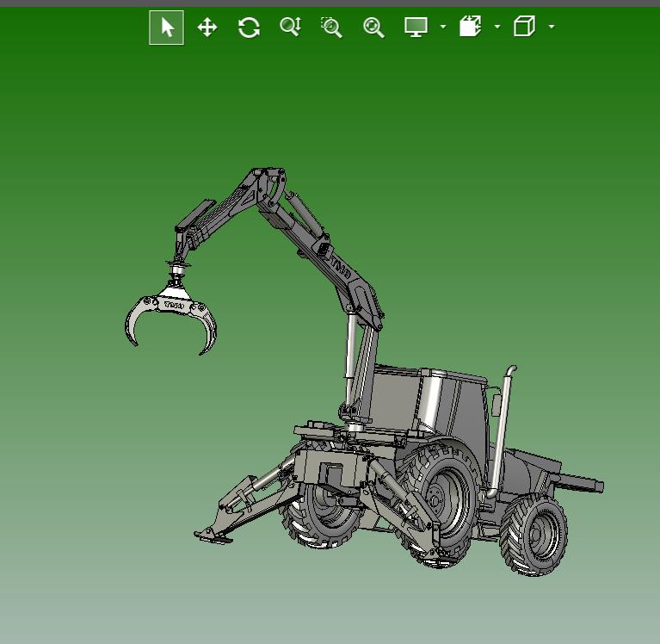660x644 pixels.
Task: Open the view orientation dropdown arrow
Action: pos(552,27)
